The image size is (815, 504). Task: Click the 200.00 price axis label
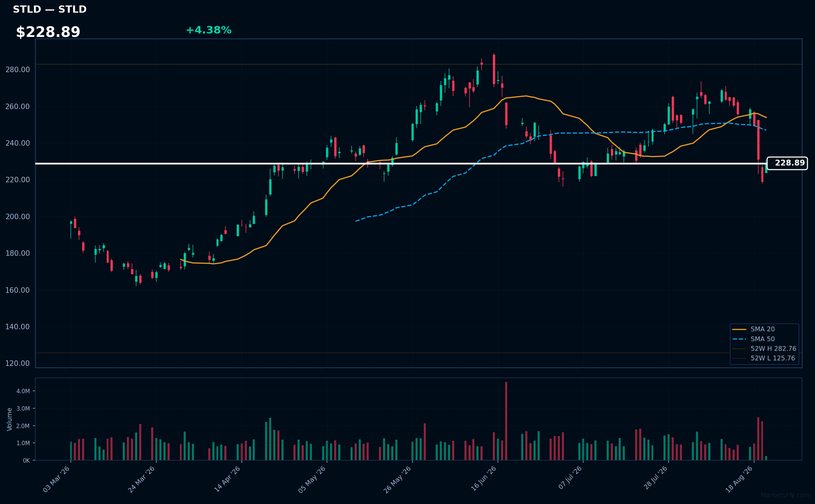(18, 216)
